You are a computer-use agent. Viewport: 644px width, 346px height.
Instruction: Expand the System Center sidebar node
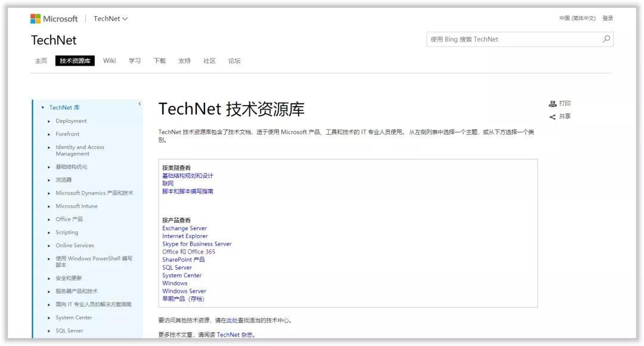coord(48,317)
